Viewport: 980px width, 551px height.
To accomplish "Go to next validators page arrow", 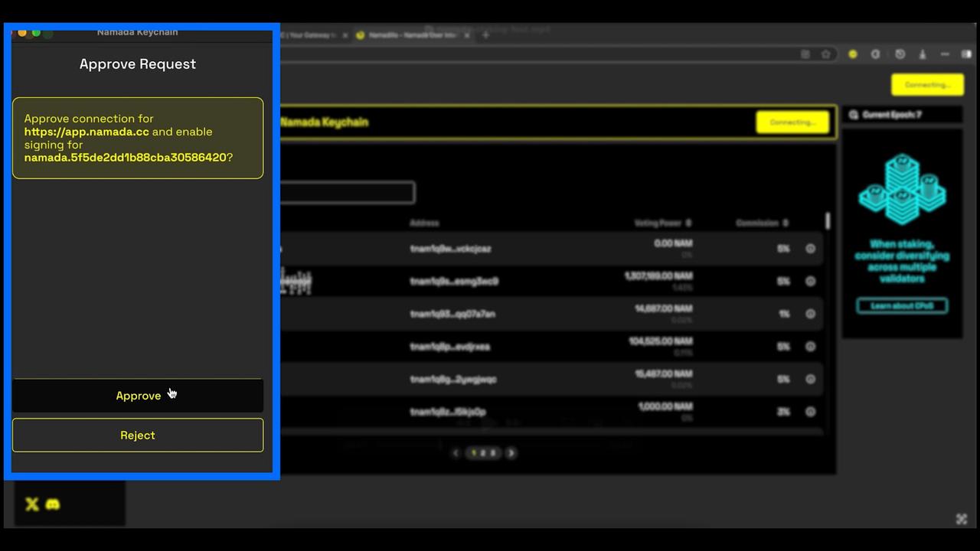I will click(511, 453).
